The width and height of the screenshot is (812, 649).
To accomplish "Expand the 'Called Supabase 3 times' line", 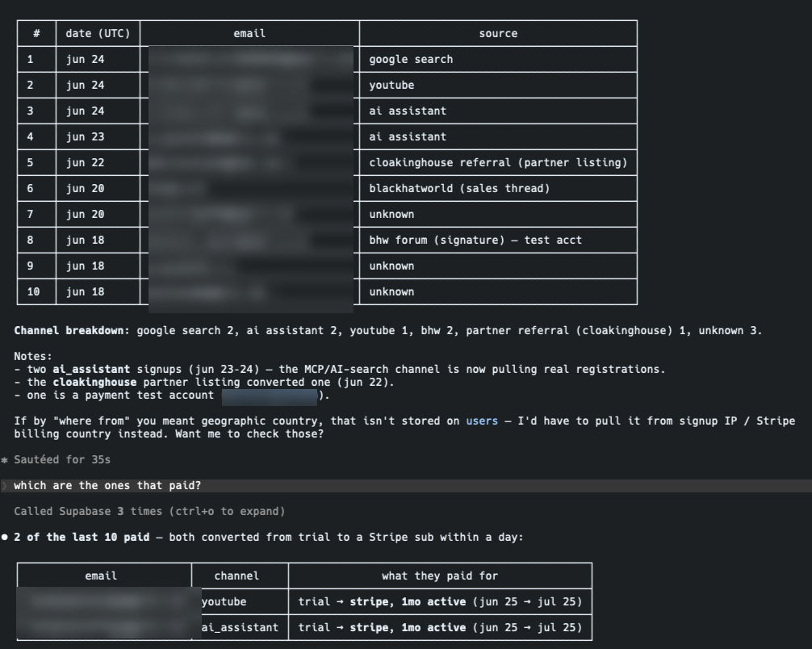I will click(149, 511).
